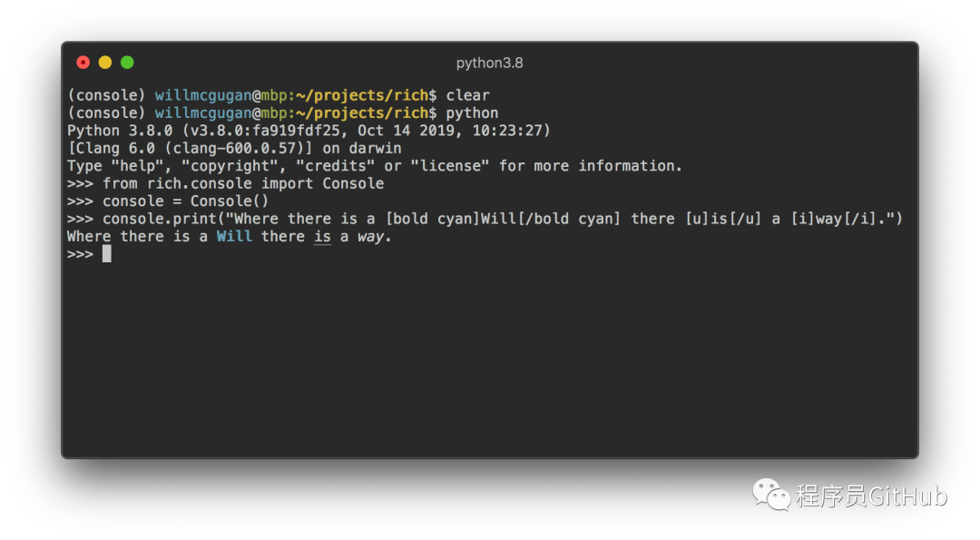The width and height of the screenshot is (980, 540).
Task: Click the Python 3.8.0 version line
Action: (x=309, y=131)
